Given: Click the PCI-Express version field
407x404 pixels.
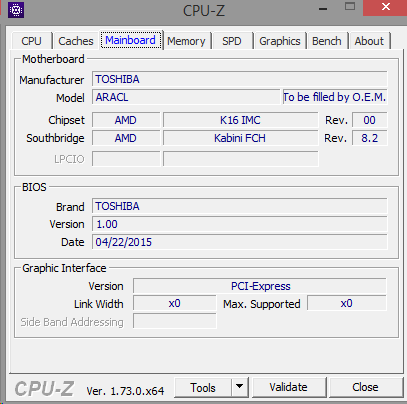Looking at the screenshot, I should (x=260, y=286).
